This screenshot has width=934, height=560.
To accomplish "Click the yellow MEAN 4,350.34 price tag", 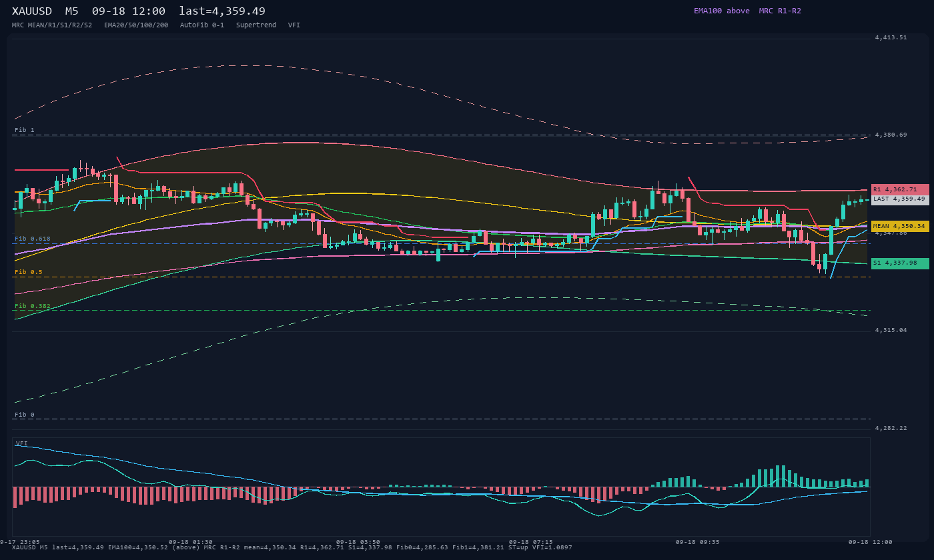I will click(900, 227).
